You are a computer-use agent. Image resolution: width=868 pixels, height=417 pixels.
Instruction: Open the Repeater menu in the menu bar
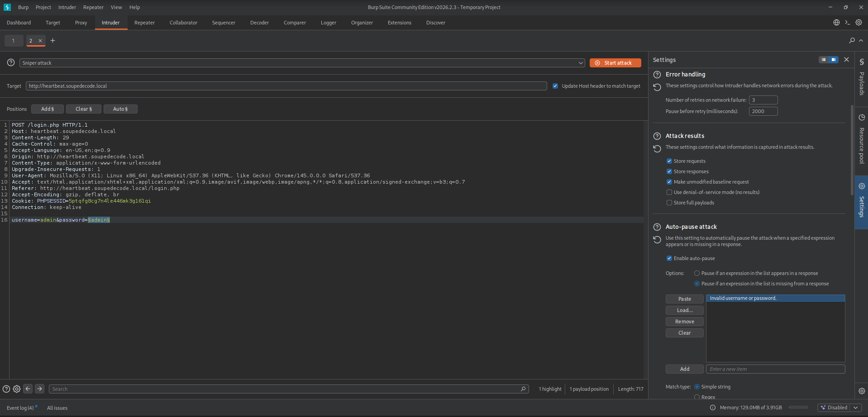point(94,7)
